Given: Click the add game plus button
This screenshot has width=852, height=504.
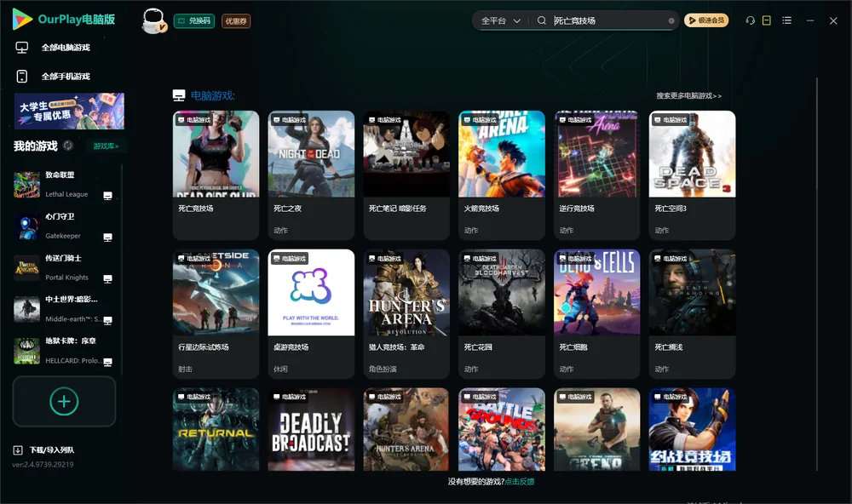Looking at the screenshot, I should coord(64,401).
